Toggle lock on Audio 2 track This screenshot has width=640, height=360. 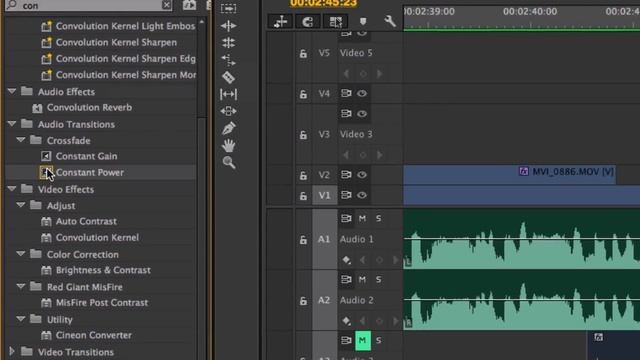tap(303, 301)
